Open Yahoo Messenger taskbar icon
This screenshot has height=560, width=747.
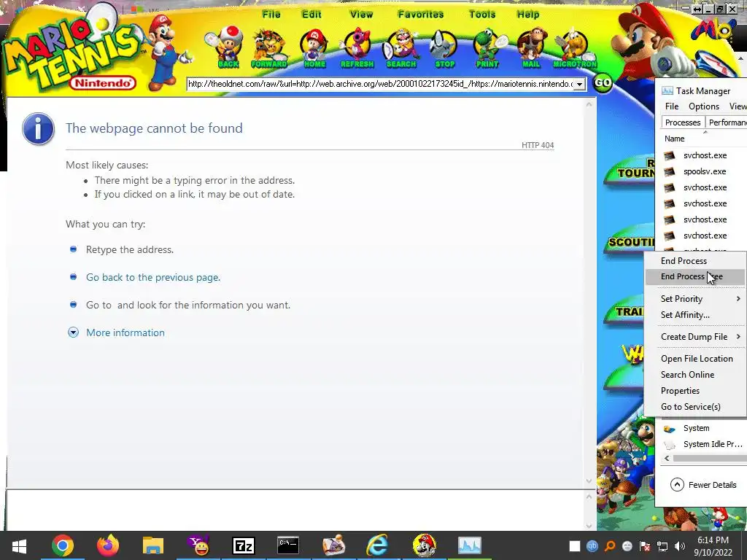coord(198,545)
